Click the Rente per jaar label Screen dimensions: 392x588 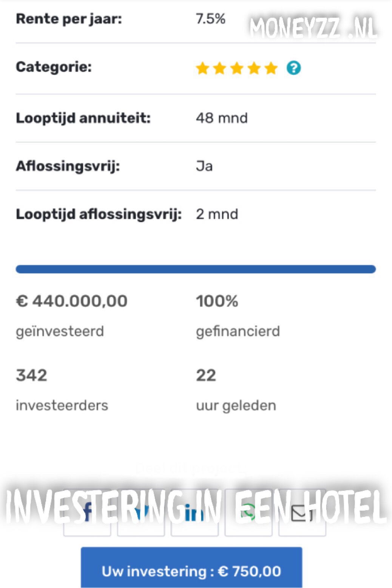[69, 19]
